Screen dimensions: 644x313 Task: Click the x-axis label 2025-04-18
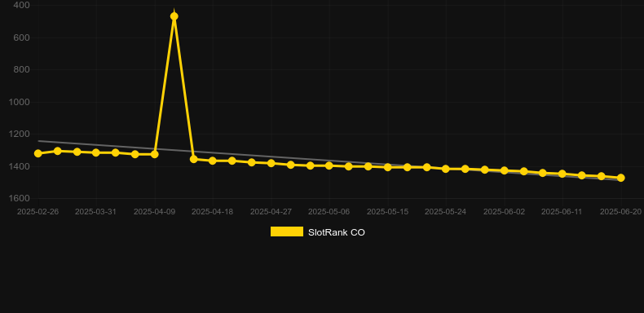(x=213, y=212)
